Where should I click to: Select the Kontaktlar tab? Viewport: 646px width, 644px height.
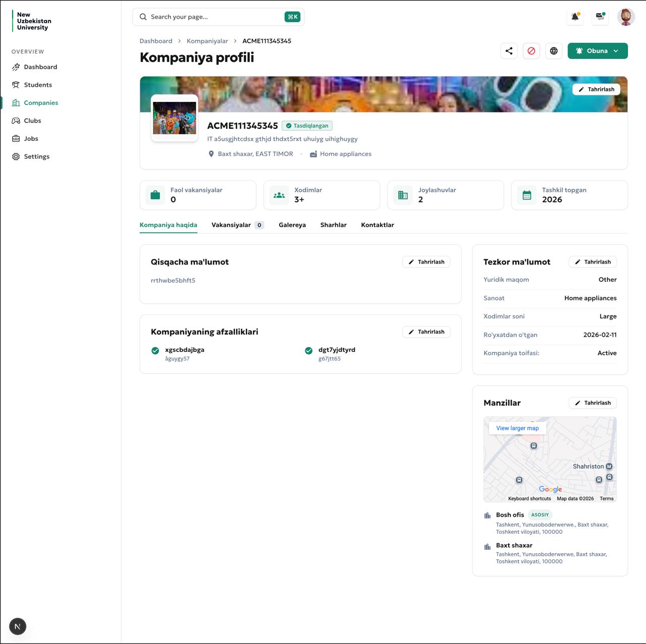coord(377,225)
